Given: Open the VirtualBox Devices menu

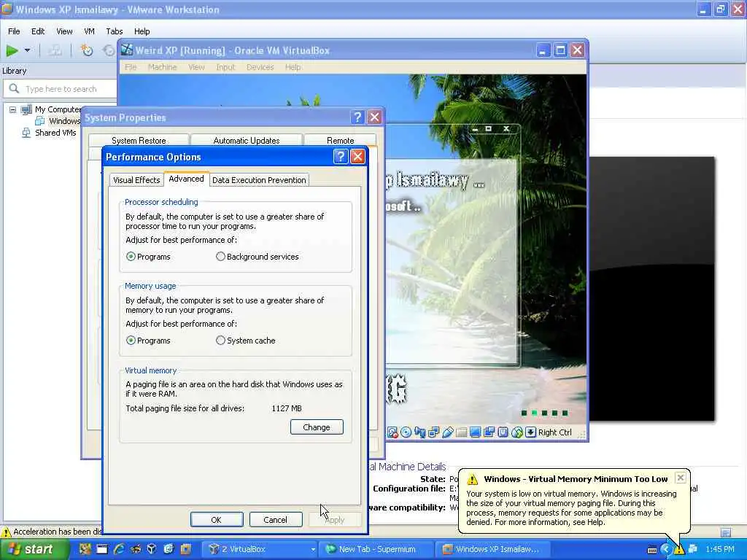Looking at the screenshot, I should click(260, 67).
